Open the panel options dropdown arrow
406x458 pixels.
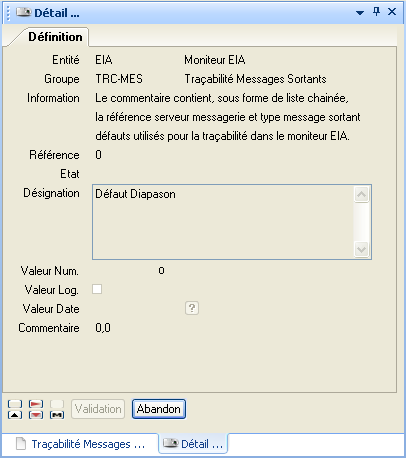click(x=360, y=13)
